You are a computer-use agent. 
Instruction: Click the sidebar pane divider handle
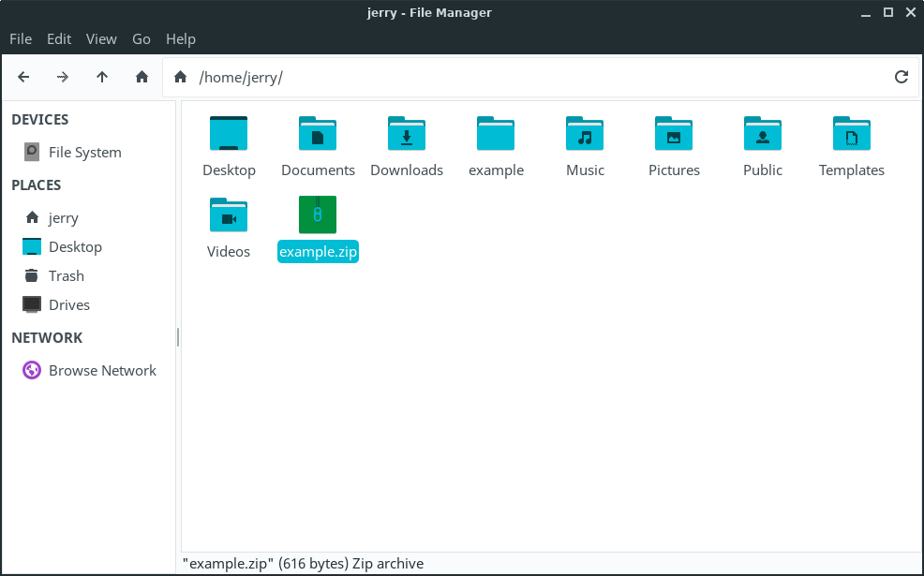(x=178, y=337)
